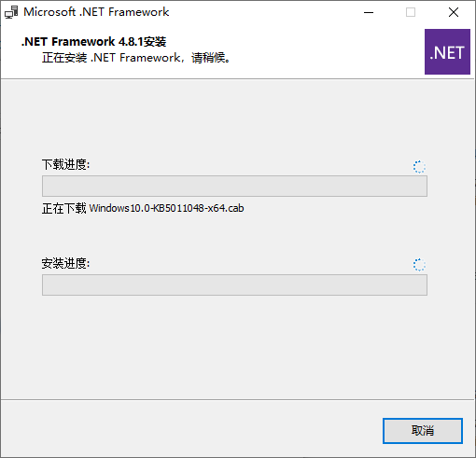Click the spinner beside 安装进度
The image size is (476, 458).
pyautogui.click(x=419, y=265)
